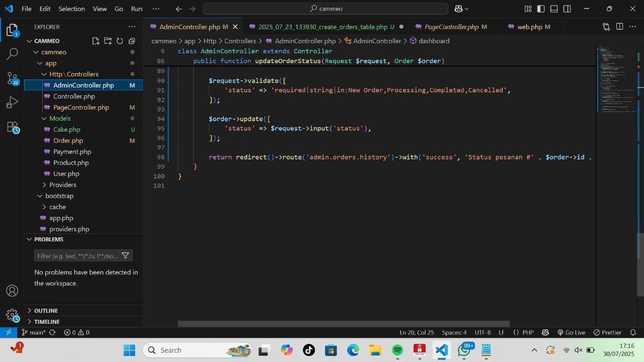Click Go Live in status bar
The width and height of the screenshot is (644, 362).
(571, 333)
